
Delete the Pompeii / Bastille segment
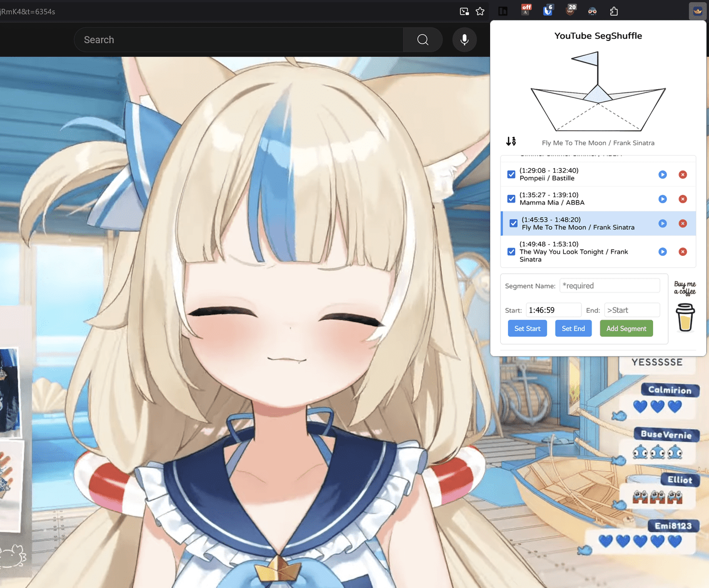click(683, 174)
